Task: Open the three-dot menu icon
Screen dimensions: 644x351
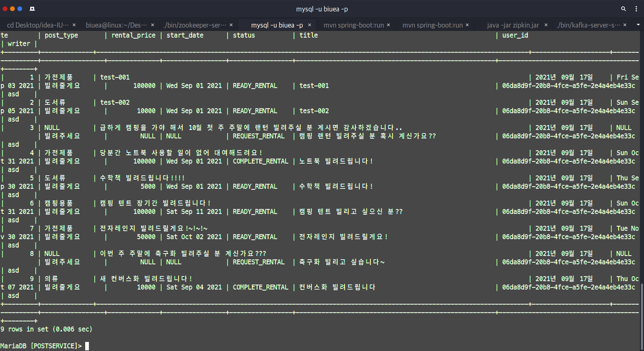Action: [637, 9]
